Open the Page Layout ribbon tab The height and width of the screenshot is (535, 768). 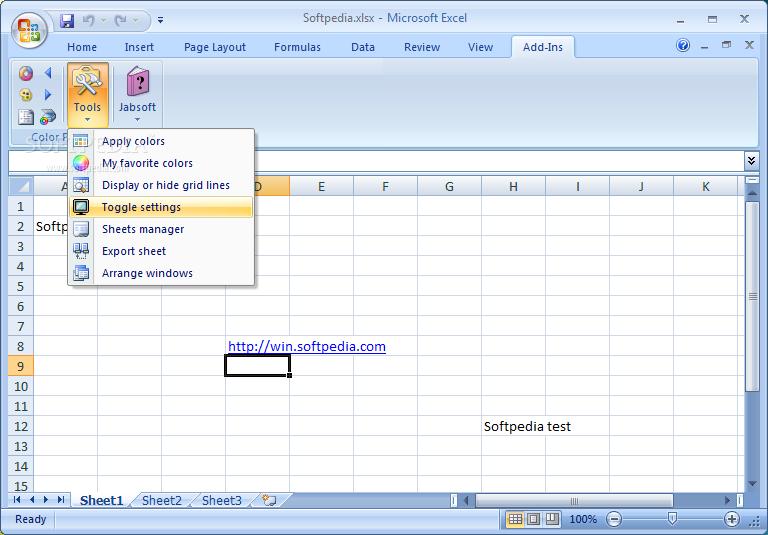click(x=215, y=47)
